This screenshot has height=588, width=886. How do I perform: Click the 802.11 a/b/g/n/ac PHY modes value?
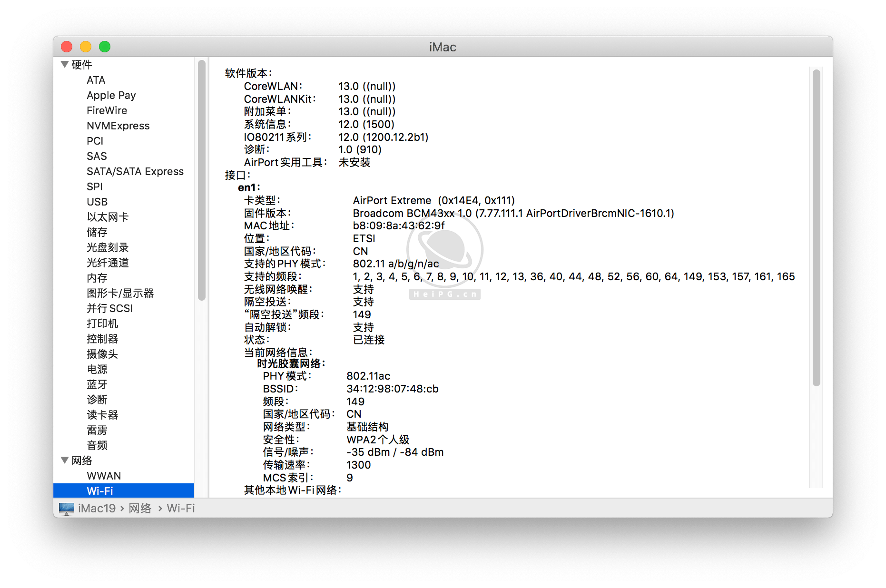[x=396, y=264]
